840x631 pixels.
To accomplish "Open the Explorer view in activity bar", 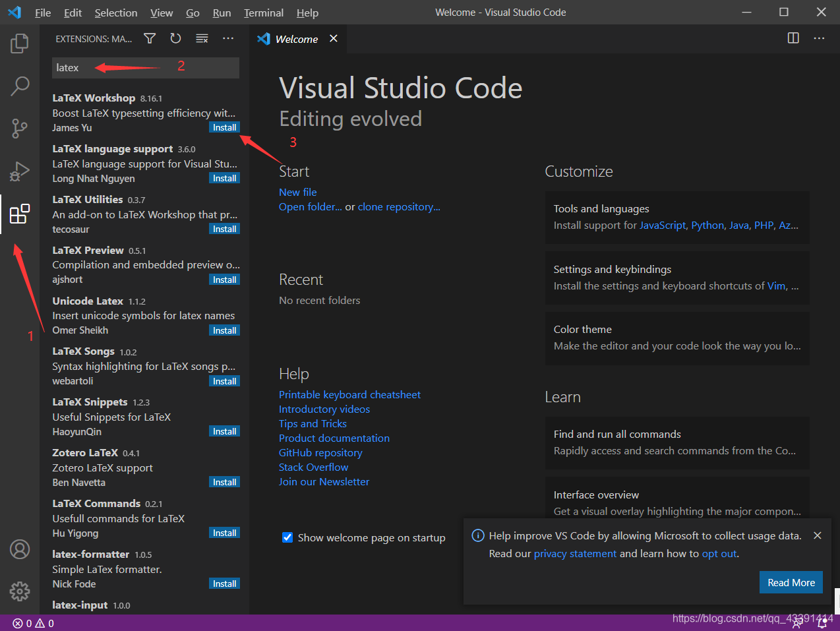I will coord(20,44).
